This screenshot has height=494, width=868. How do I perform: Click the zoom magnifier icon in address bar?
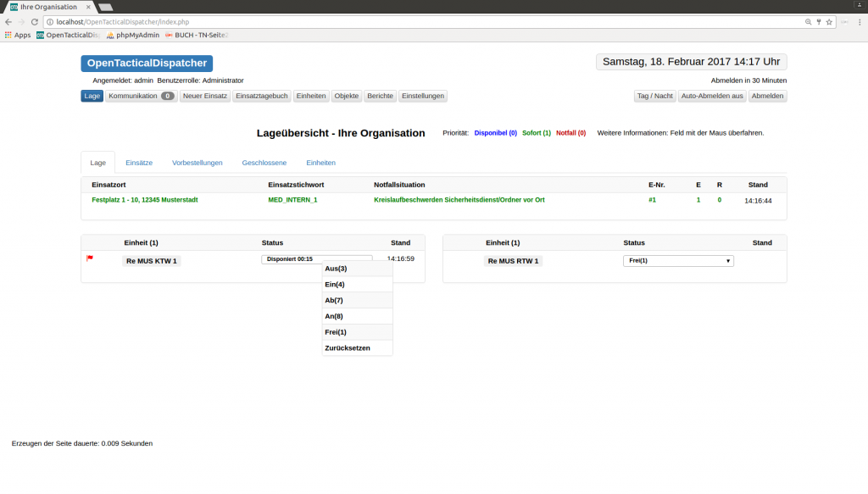coord(808,22)
